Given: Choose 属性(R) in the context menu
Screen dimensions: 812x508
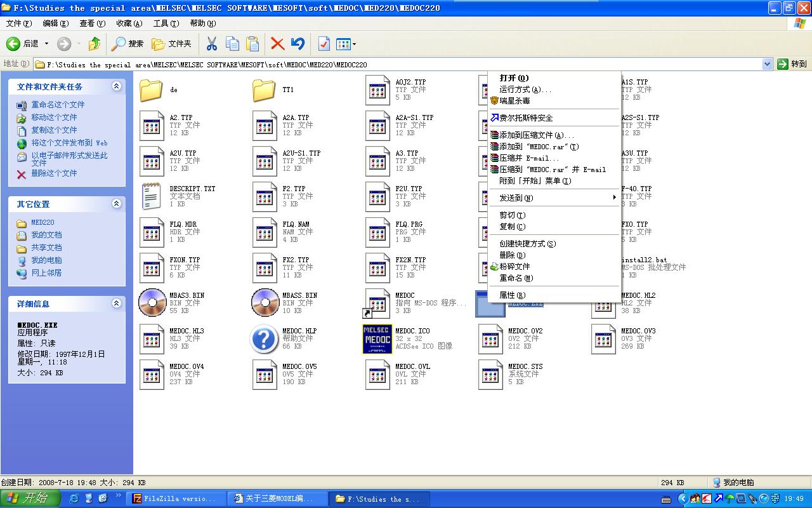Looking at the screenshot, I should [512, 295].
